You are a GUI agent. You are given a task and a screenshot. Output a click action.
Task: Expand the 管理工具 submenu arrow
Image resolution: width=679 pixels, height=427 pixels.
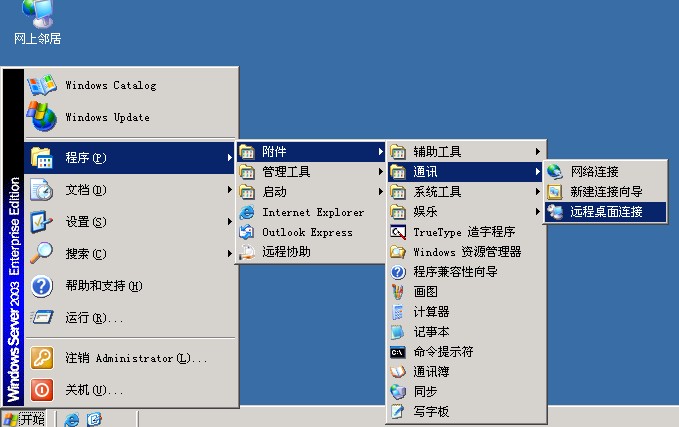pos(381,172)
